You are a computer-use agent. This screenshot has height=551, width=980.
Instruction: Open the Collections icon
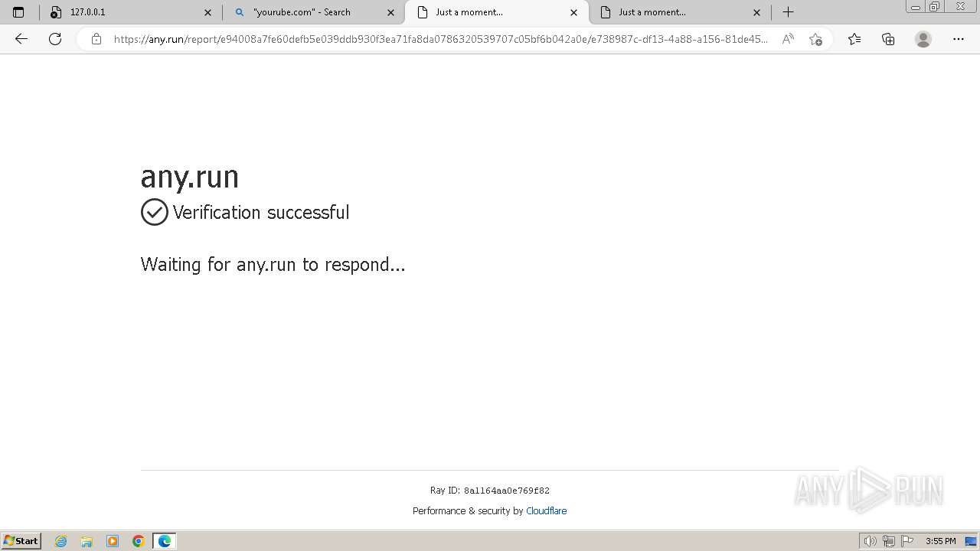tap(888, 39)
